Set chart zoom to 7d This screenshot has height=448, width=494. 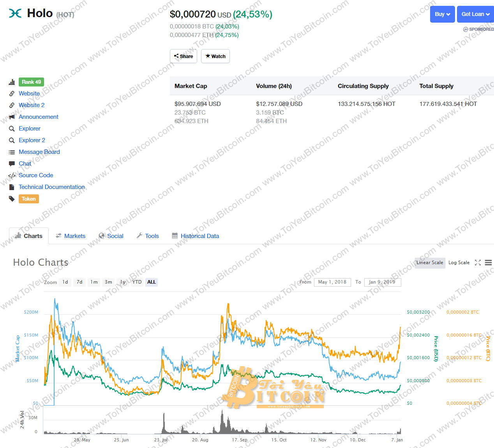79,282
